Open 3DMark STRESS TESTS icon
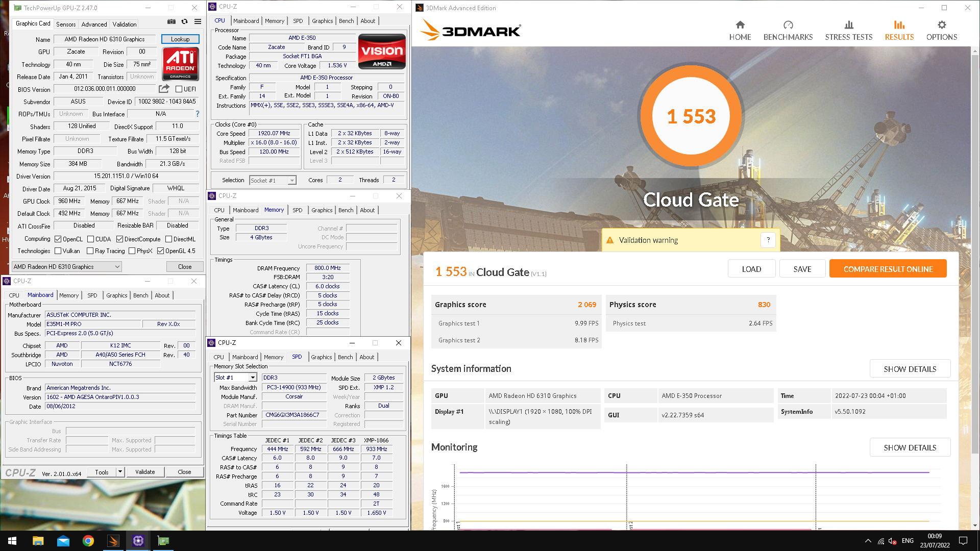980x551 pixels. 849,24
